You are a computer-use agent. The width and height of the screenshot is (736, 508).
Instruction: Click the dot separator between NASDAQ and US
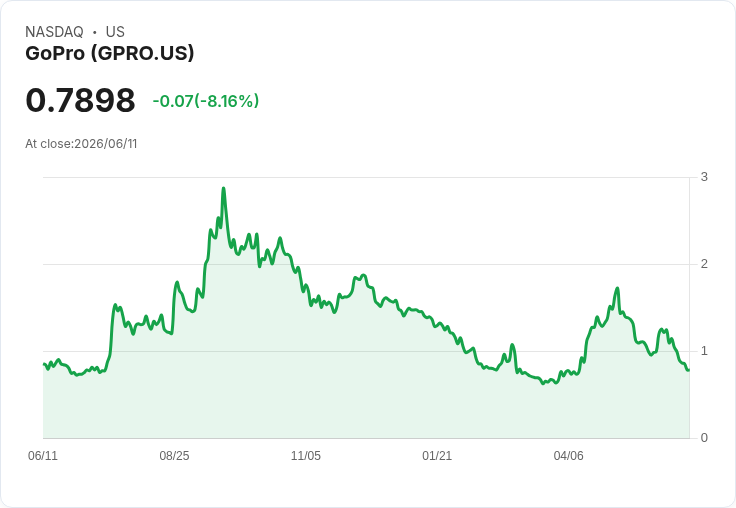pos(94,32)
